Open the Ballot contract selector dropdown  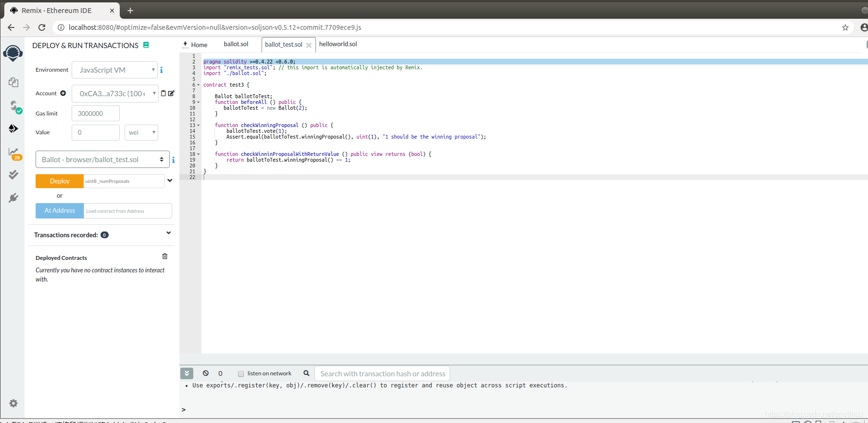point(102,159)
